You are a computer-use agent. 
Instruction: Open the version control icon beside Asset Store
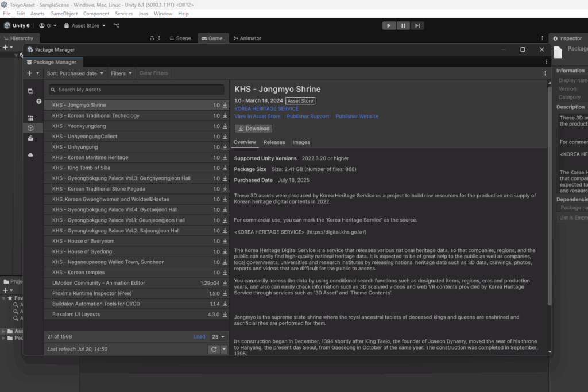tap(117, 25)
